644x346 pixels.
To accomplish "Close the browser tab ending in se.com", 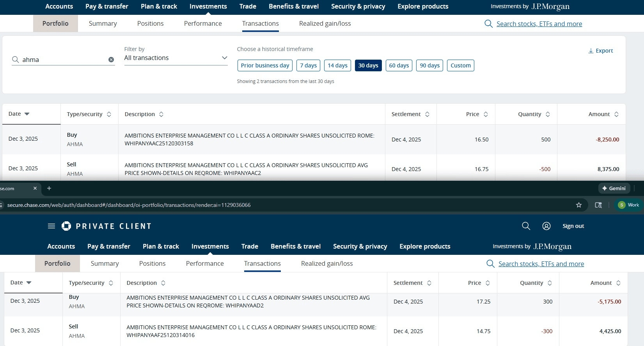I will tap(35, 188).
